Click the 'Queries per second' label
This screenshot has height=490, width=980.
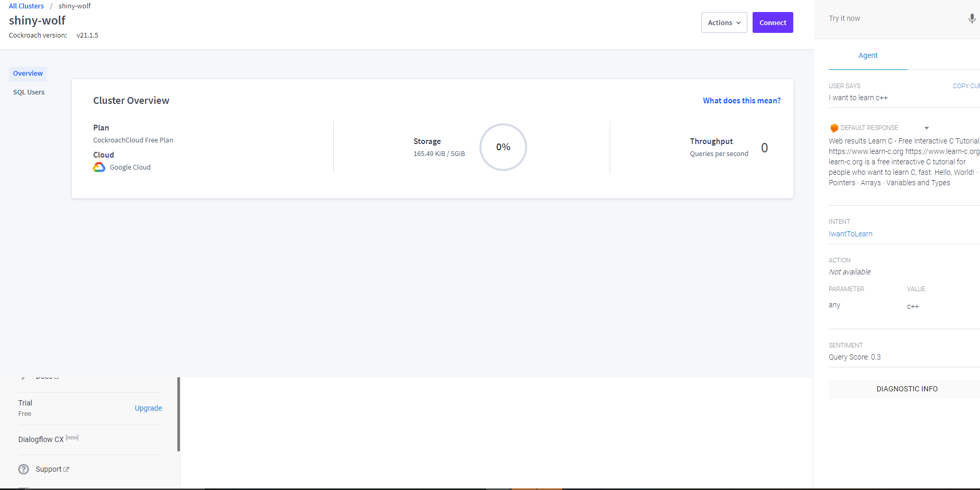tap(719, 154)
